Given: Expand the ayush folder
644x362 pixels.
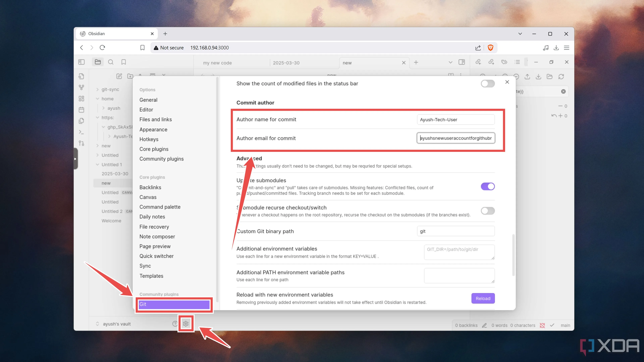Looking at the screenshot, I should pos(103,108).
